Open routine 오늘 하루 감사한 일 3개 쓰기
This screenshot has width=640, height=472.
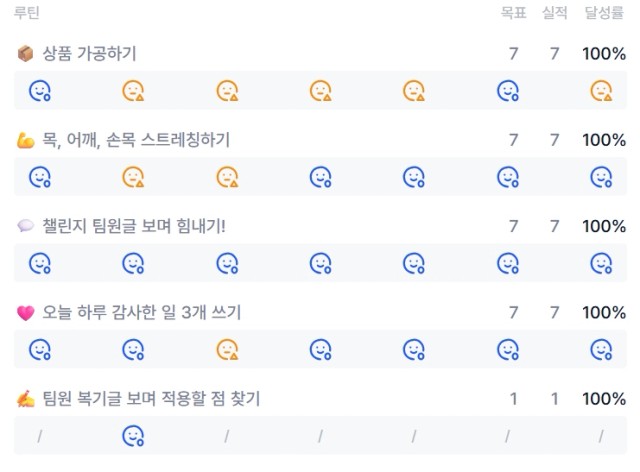point(142,313)
